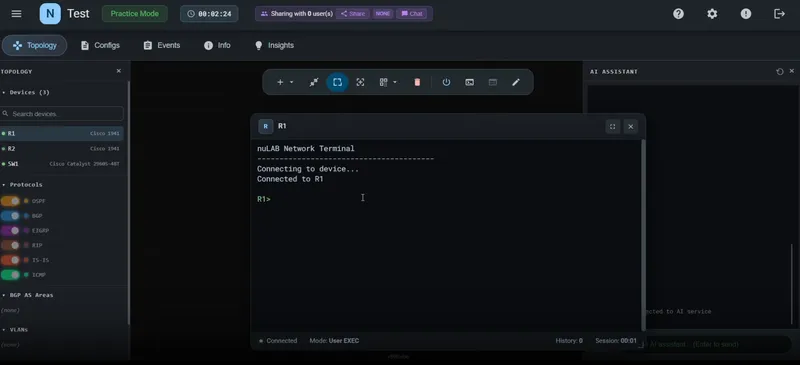This screenshot has width=800, height=365.
Task: Click the blue N lab logo
Action: click(x=50, y=14)
